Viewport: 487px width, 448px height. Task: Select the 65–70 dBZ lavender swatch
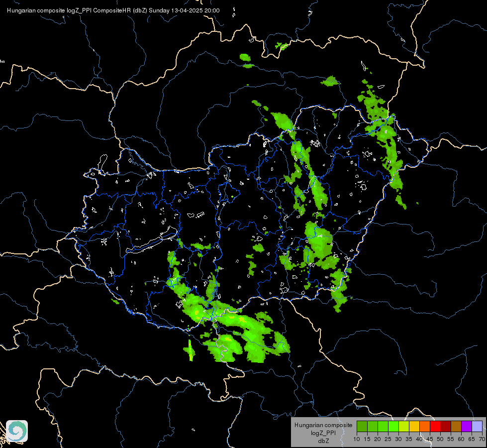coord(477,426)
